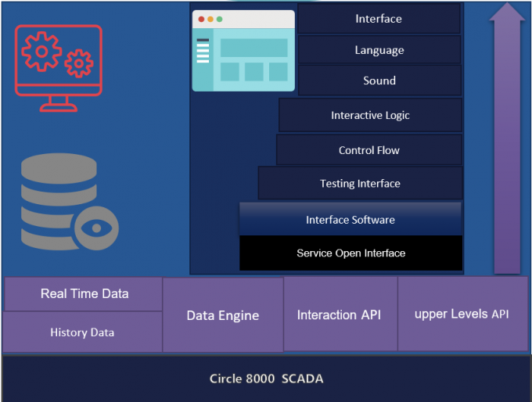Click the gray database with eye icon
The width and height of the screenshot is (532, 402).
click(69, 203)
